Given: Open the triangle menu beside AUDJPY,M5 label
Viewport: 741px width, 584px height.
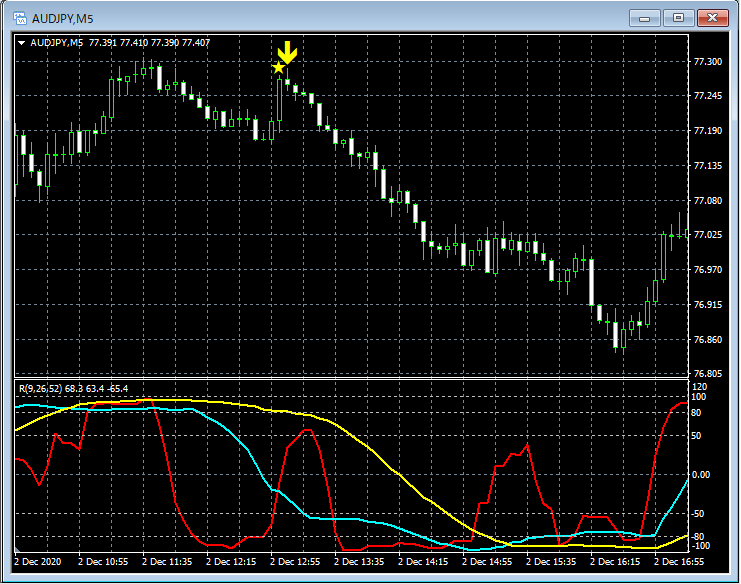Looking at the screenshot, I should tap(22, 43).
